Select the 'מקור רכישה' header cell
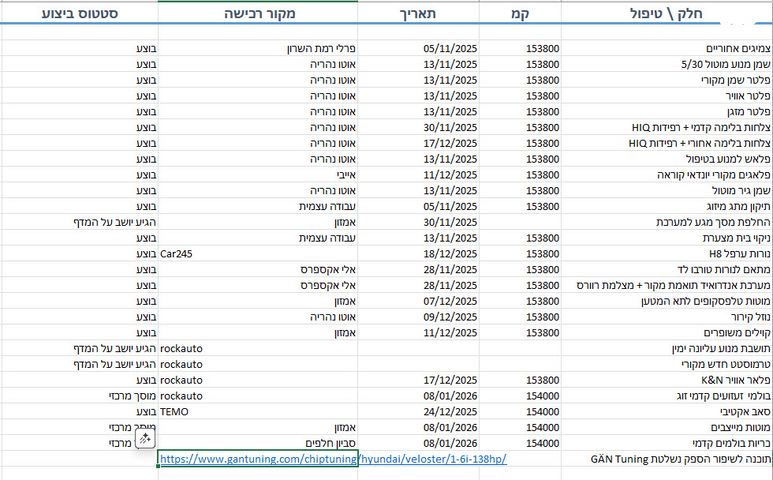Screen dimensions: 773x480 (258, 14)
